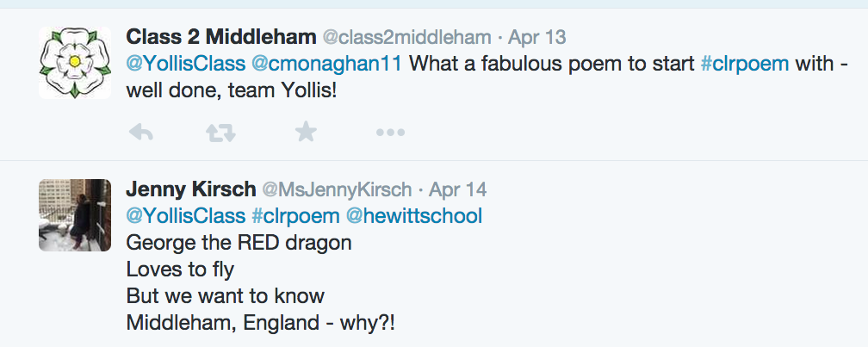The height and width of the screenshot is (347, 868).
Task: Visit the @hewittschool mention
Action: (x=413, y=215)
